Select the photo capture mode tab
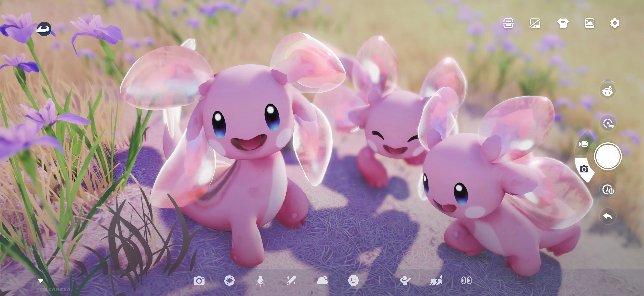The height and width of the screenshot is (296, 644). [584, 169]
